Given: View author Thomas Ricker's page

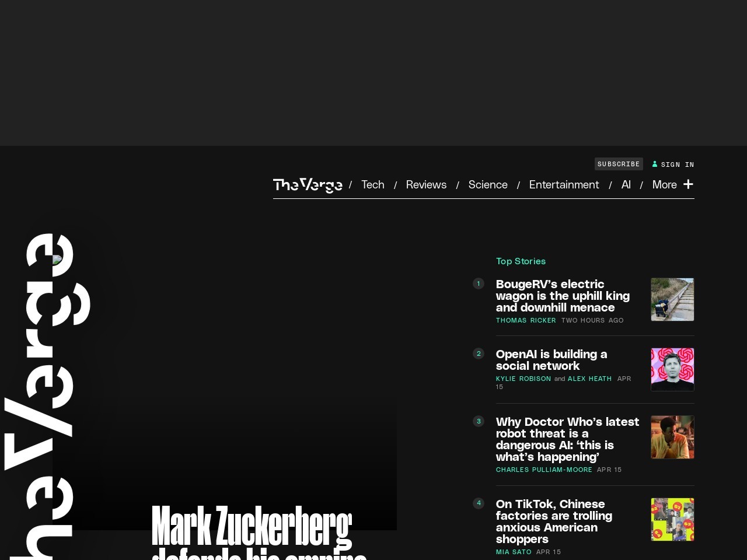Looking at the screenshot, I should pyautogui.click(x=526, y=320).
